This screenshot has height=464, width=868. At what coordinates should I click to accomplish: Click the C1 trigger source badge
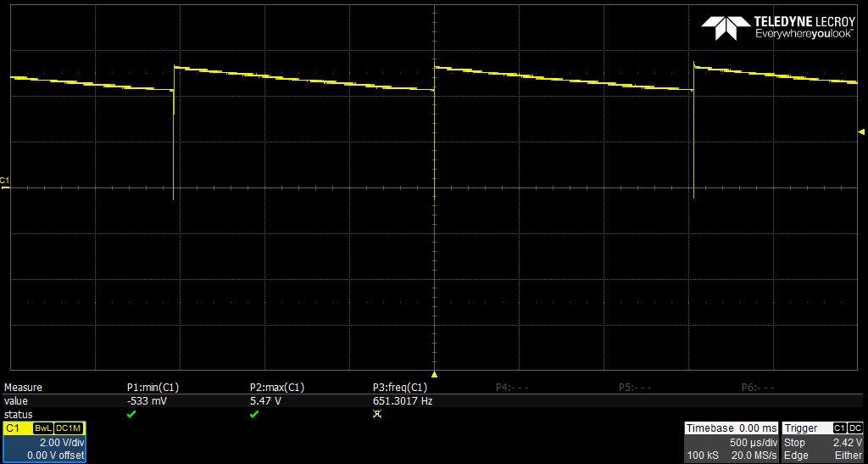839,428
